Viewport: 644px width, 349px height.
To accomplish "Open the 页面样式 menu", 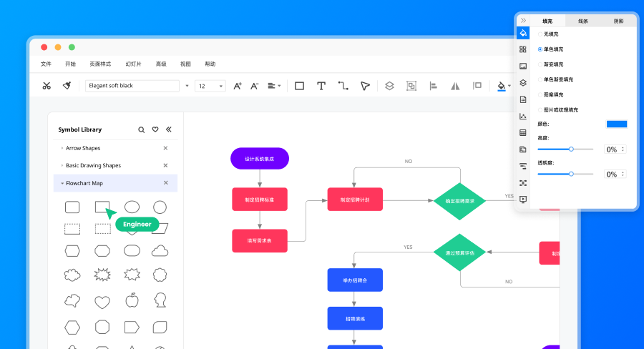I will point(100,64).
